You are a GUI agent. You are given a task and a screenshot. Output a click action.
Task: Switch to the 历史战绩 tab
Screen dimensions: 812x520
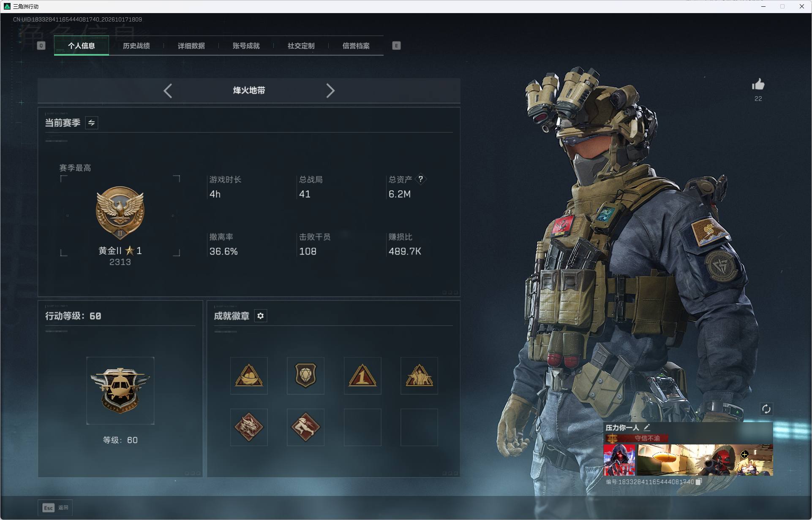[136, 46]
